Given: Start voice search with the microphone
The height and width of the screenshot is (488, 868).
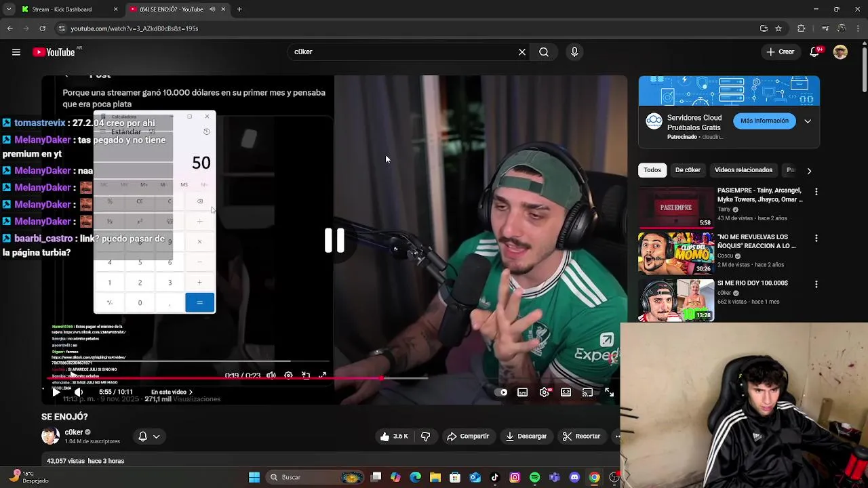Looking at the screenshot, I should (574, 52).
